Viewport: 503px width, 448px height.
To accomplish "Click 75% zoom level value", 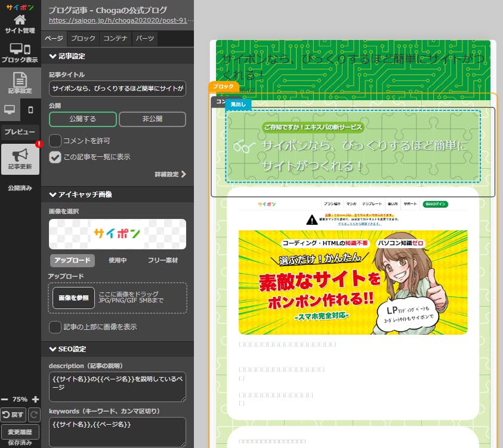I will click(x=20, y=399).
